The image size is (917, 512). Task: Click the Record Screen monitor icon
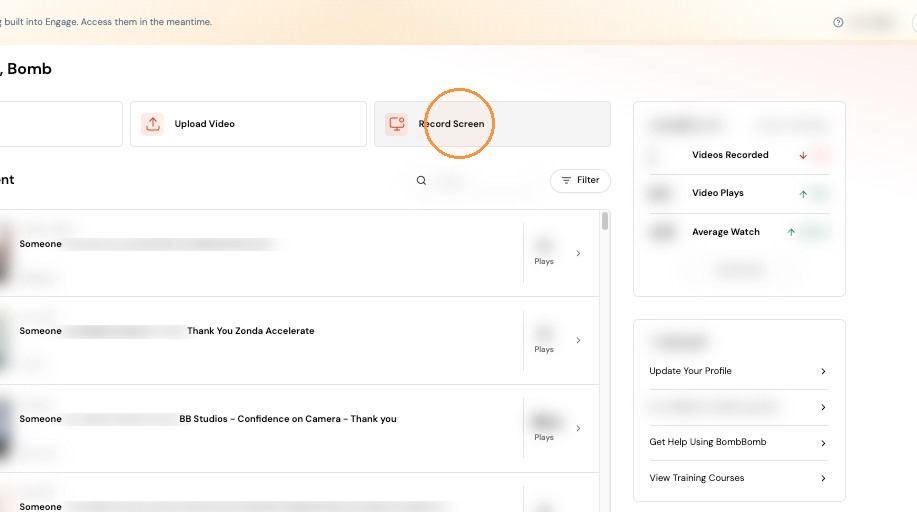pos(397,124)
